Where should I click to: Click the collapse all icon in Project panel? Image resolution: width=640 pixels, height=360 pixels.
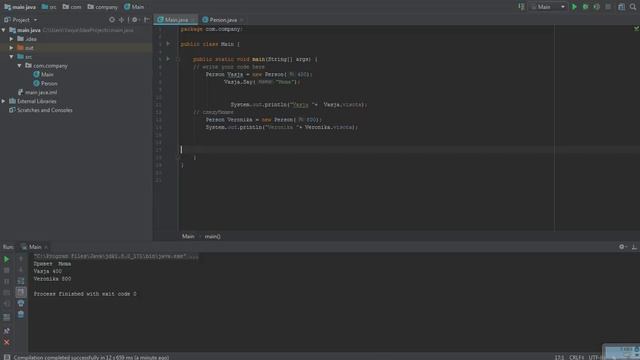121,20
